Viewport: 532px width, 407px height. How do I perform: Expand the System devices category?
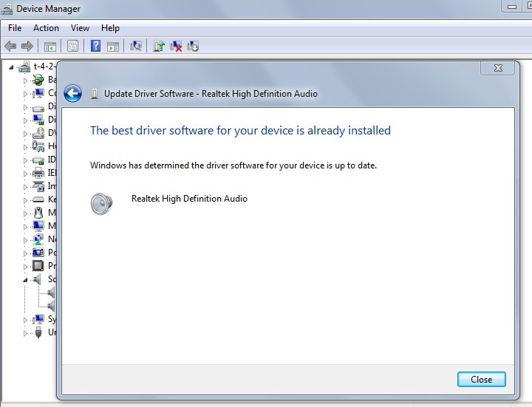(x=25, y=320)
